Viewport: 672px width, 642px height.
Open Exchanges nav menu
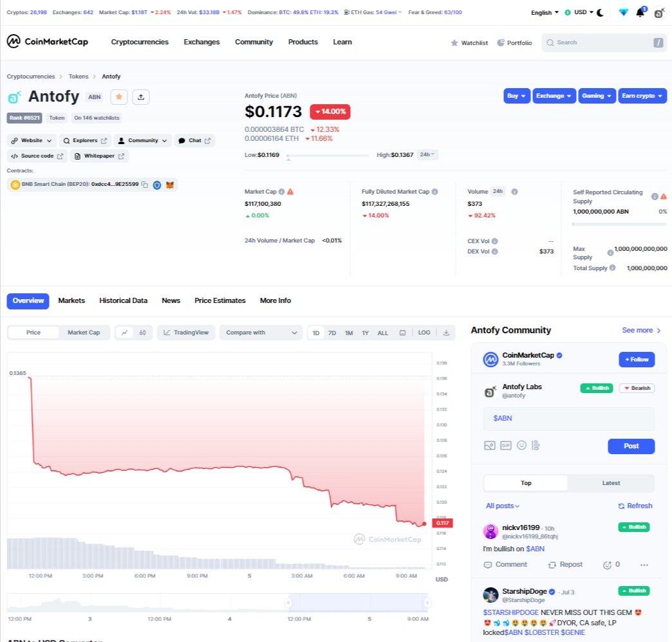[202, 42]
